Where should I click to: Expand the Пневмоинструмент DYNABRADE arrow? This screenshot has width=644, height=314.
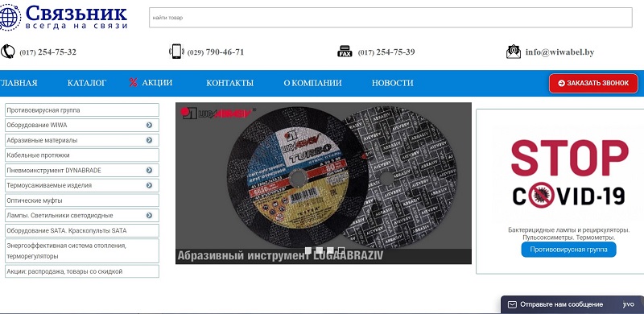149,170
